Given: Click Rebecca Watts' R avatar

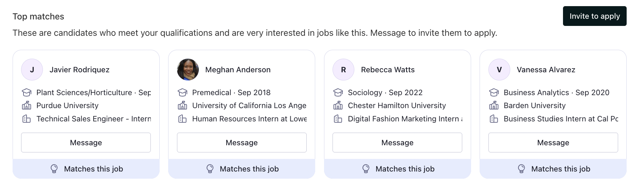Looking at the screenshot, I should (343, 70).
